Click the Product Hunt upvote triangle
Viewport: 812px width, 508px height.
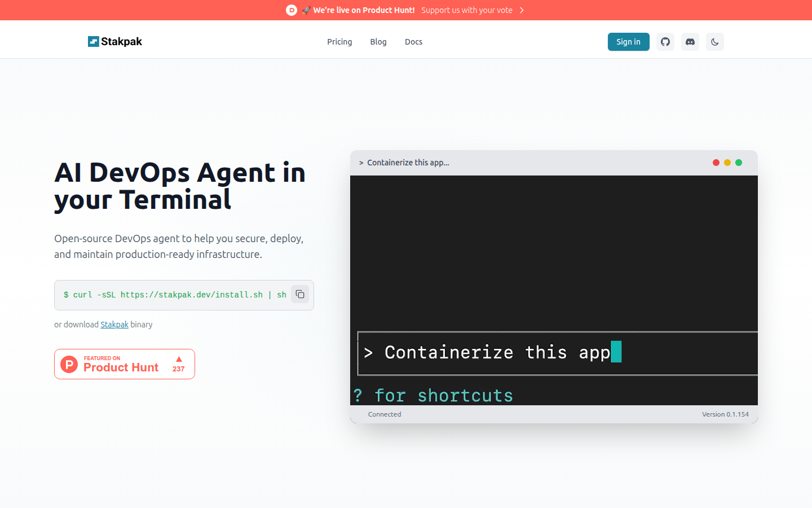[179, 360]
